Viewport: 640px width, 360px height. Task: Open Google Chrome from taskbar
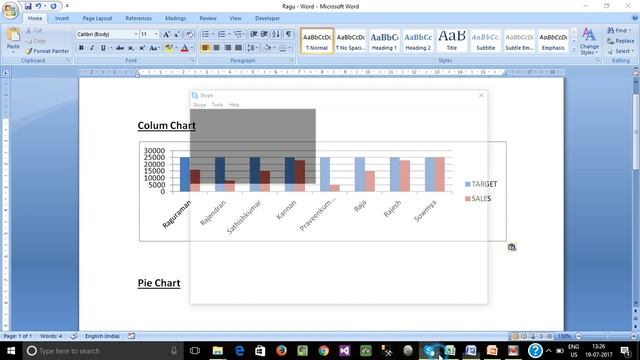(x=324, y=351)
